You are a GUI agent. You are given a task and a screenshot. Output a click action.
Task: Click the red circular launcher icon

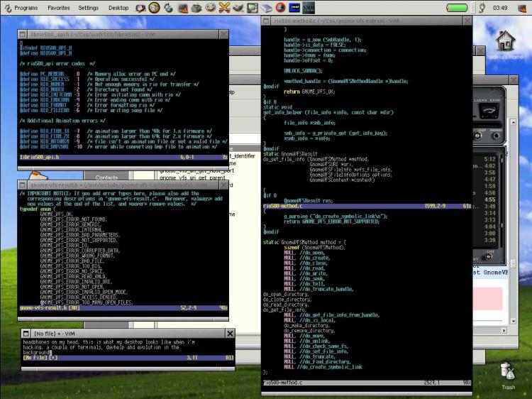coord(280,8)
